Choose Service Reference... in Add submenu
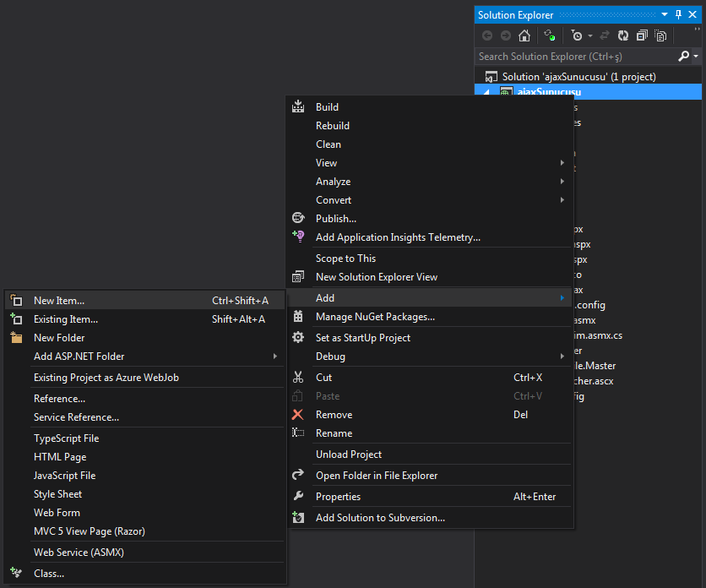Viewport: 706px width, 588px height. [77, 416]
